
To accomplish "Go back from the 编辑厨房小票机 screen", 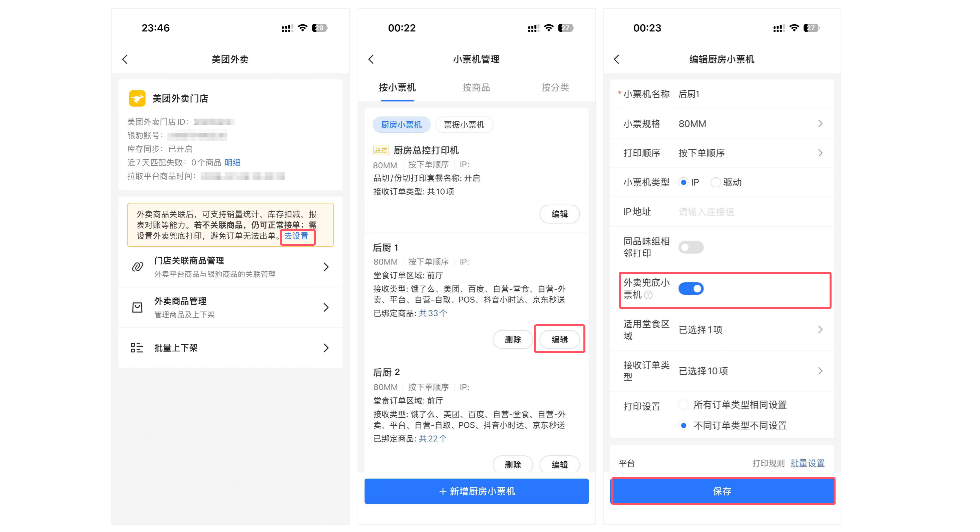I will pos(616,59).
